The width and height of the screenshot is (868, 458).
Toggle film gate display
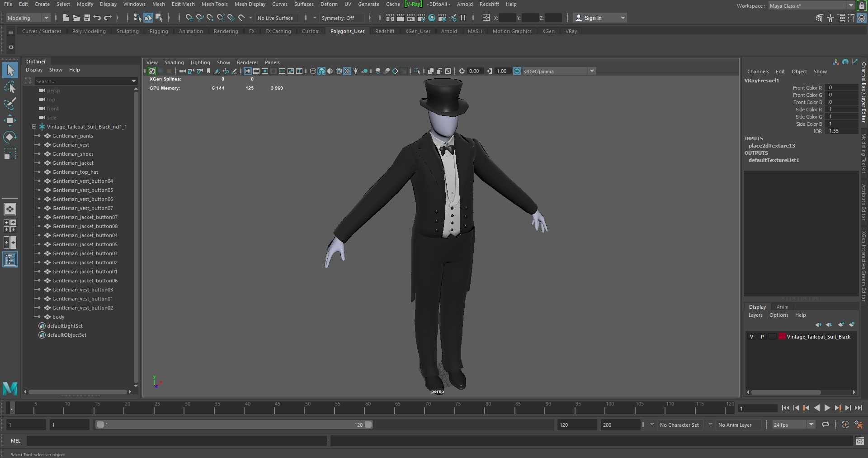[x=256, y=71]
